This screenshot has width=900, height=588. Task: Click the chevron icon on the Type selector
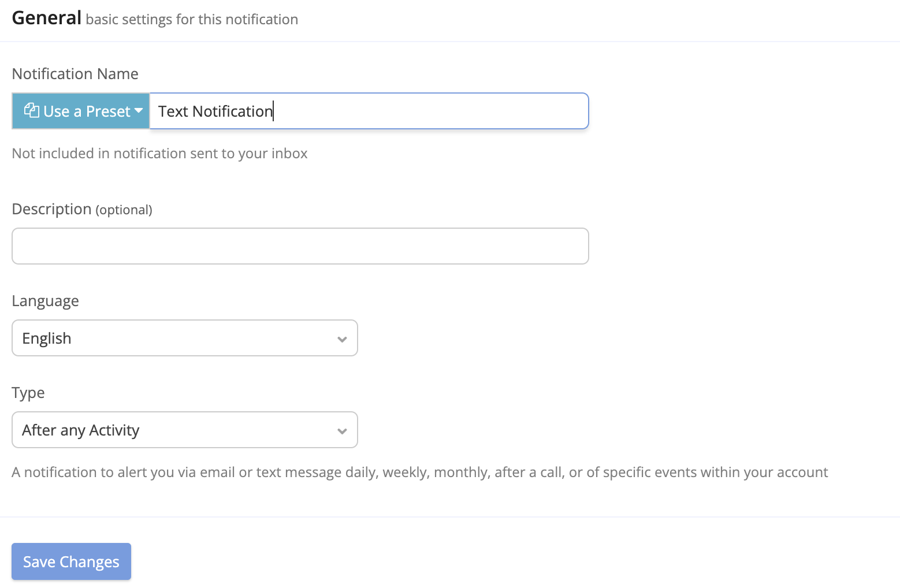pos(342,430)
